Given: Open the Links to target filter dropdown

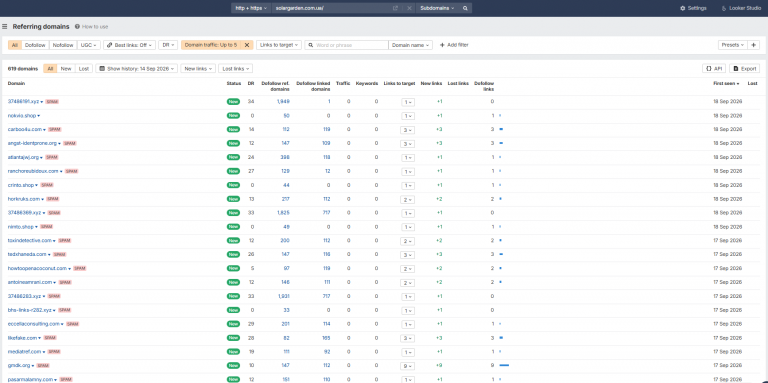Looking at the screenshot, I should click(x=279, y=45).
